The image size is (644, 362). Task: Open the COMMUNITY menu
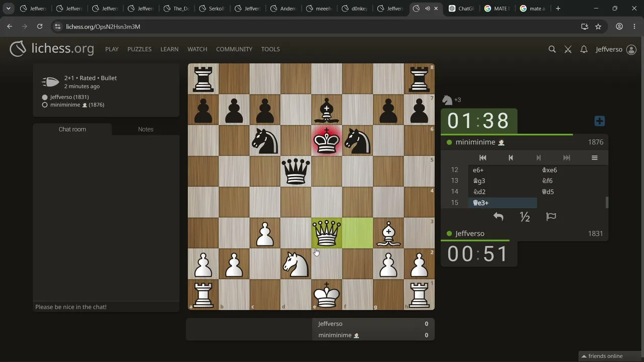tap(234, 49)
